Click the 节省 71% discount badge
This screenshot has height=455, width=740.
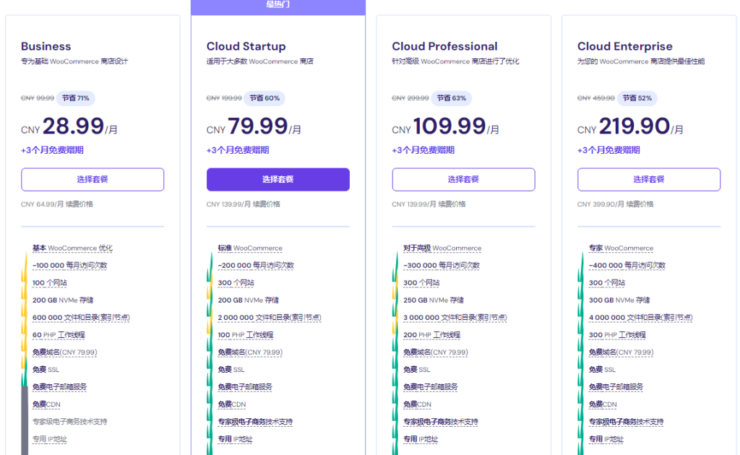click(76, 98)
